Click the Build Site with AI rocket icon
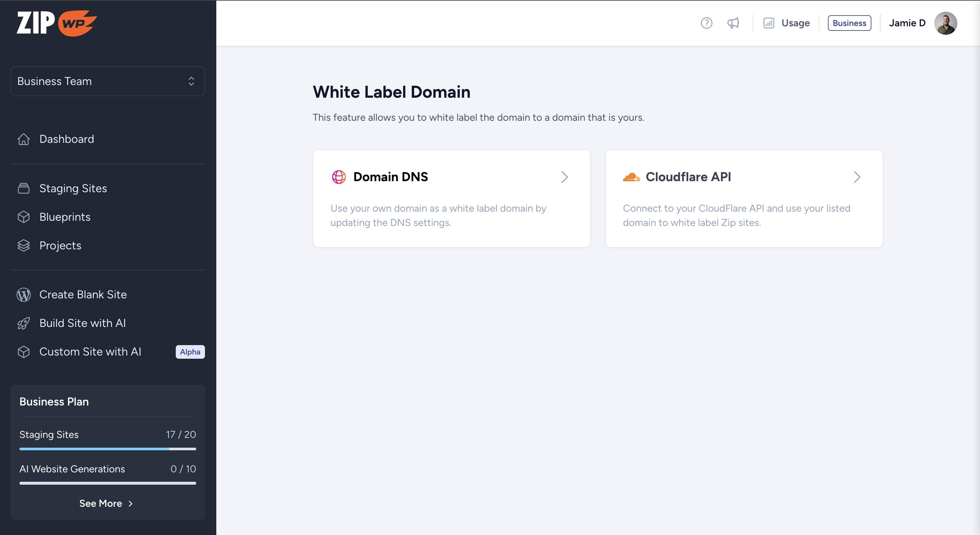The width and height of the screenshot is (980, 535). click(24, 323)
